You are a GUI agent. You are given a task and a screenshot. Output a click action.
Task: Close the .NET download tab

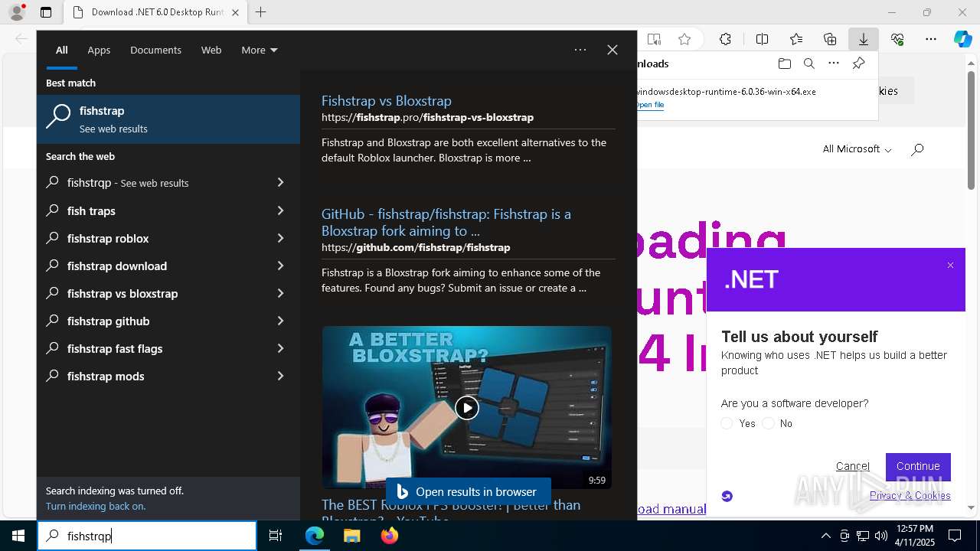[235, 12]
